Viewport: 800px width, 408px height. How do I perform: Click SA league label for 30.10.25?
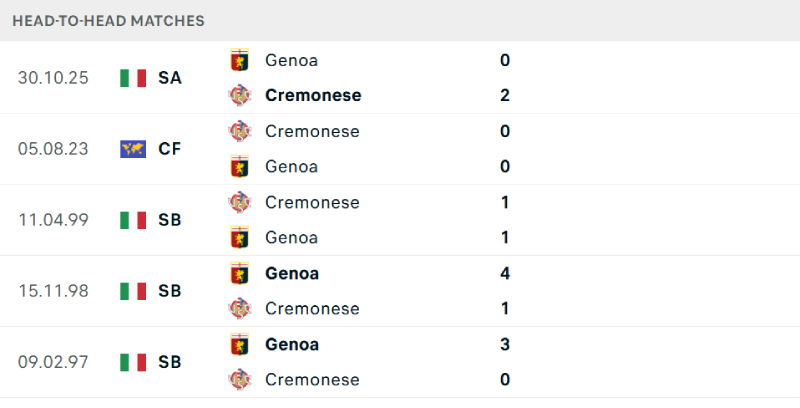tap(169, 78)
